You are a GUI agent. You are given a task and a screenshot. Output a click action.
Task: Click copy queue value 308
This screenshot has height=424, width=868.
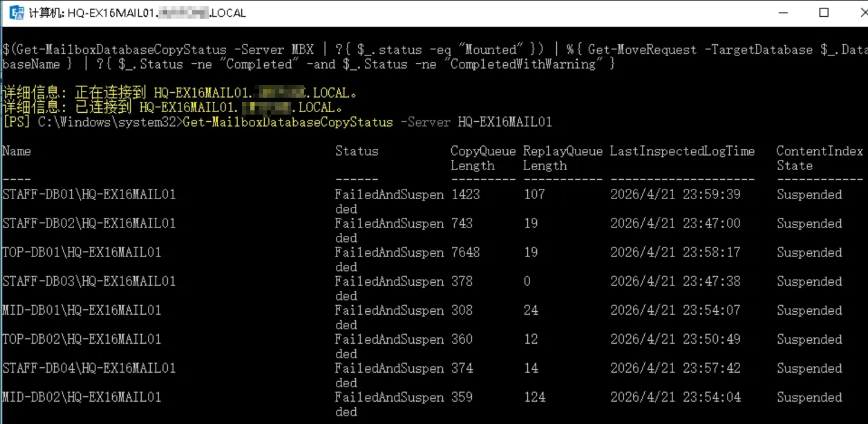[461, 311]
